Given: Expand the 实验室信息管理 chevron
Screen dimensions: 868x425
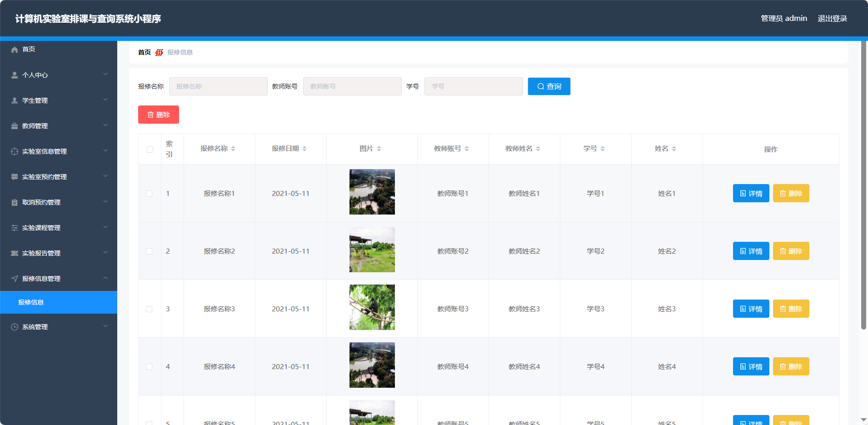Looking at the screenshot, I should click(x=105, y=150).
